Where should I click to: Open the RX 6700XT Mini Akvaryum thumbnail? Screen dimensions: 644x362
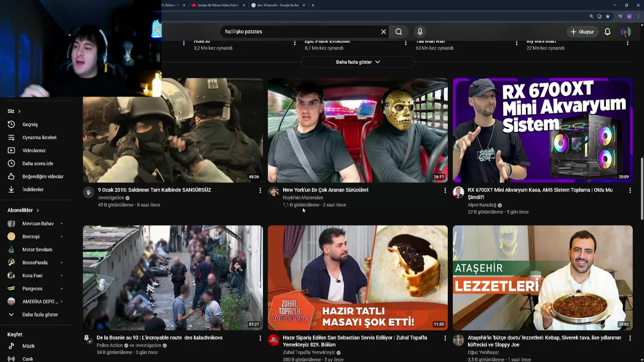point(542,131)
